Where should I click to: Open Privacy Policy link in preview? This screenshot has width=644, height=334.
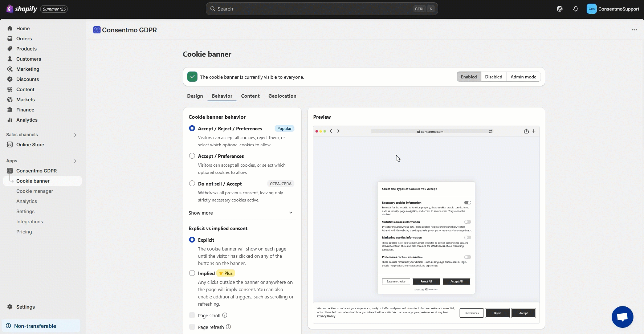pos(326,316)
